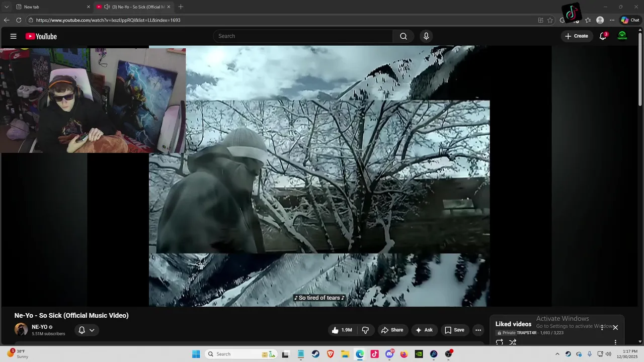The image size is (644, 362).
Task: Open volume control in system tray
Action: pos(608,354)
